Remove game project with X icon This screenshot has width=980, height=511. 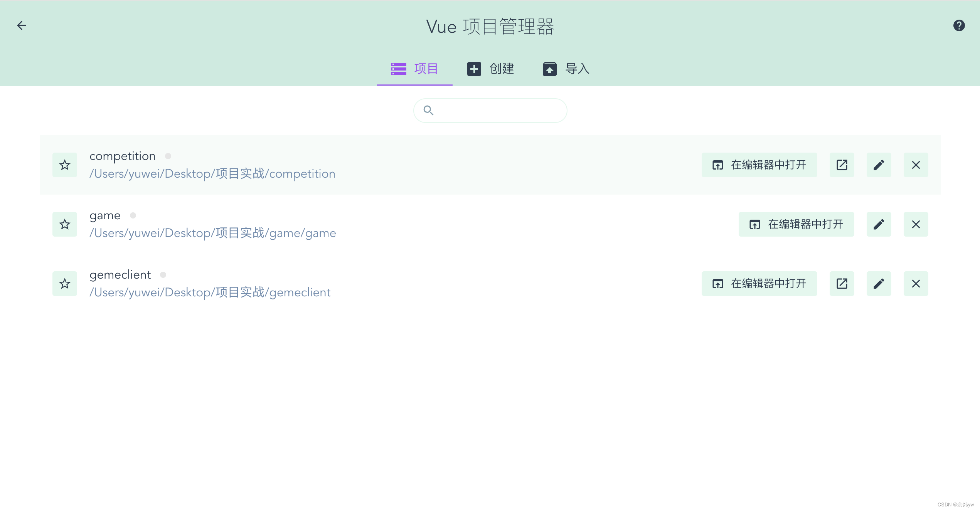point(916,224)
